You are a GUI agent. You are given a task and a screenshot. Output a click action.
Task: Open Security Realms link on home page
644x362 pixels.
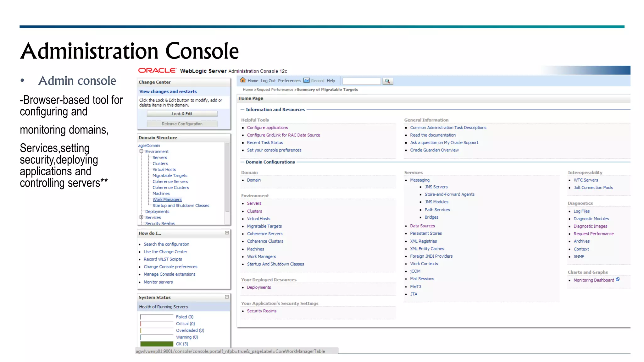262,311
